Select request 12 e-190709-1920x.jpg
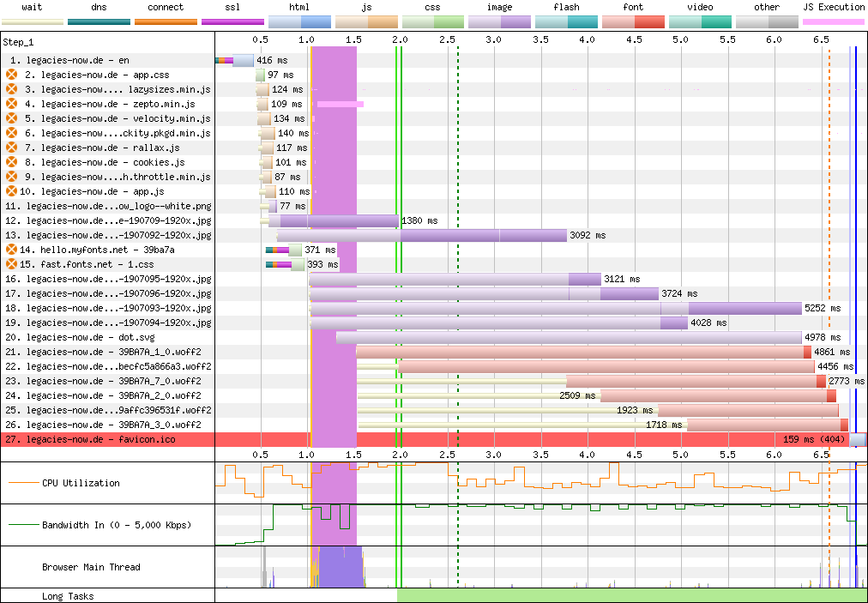 (108, 220)
